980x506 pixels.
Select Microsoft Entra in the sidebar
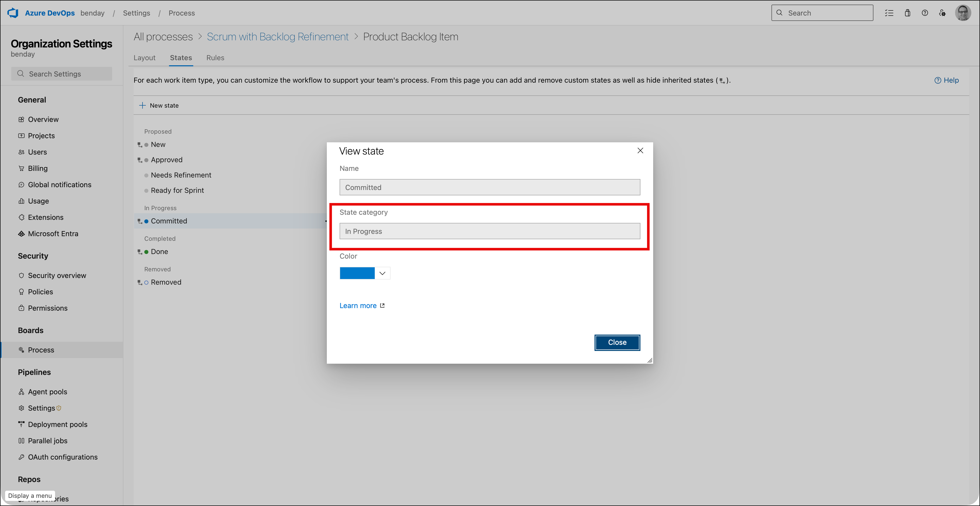(x=53, y=233)
